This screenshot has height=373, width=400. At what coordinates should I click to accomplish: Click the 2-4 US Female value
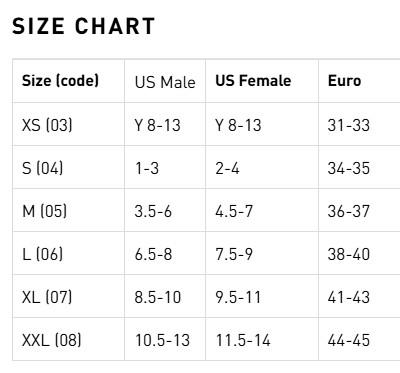tap(227, 168)
